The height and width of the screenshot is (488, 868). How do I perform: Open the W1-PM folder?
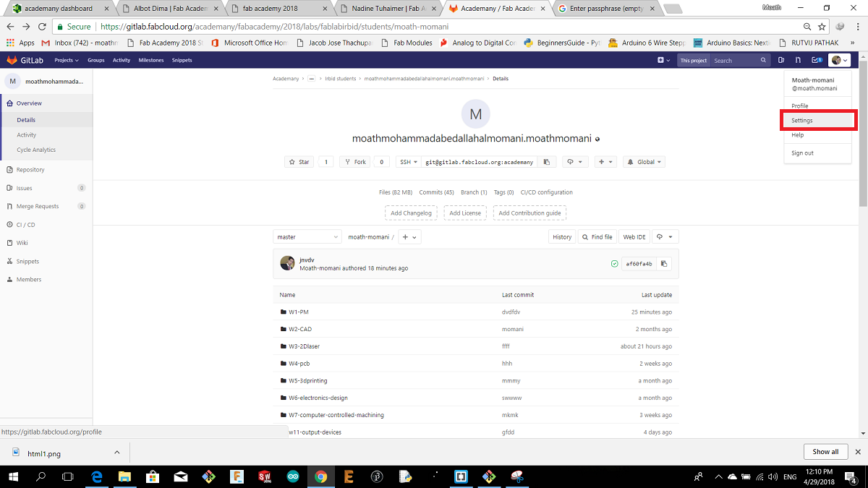click(x=299, y=312)
